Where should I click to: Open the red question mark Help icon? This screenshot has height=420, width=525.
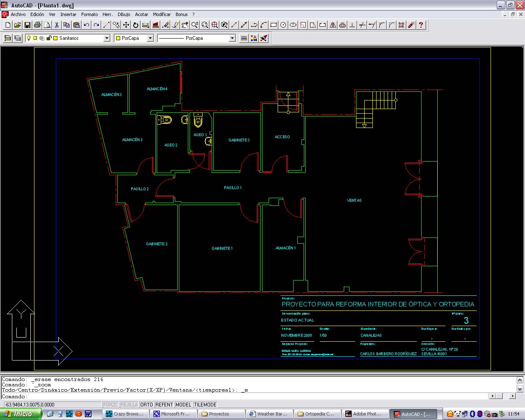pyautogui.click(x=421, y=25)
